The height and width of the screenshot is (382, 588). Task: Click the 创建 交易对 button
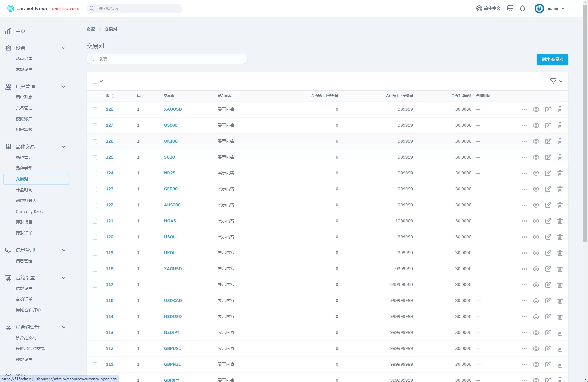(552, 60)
